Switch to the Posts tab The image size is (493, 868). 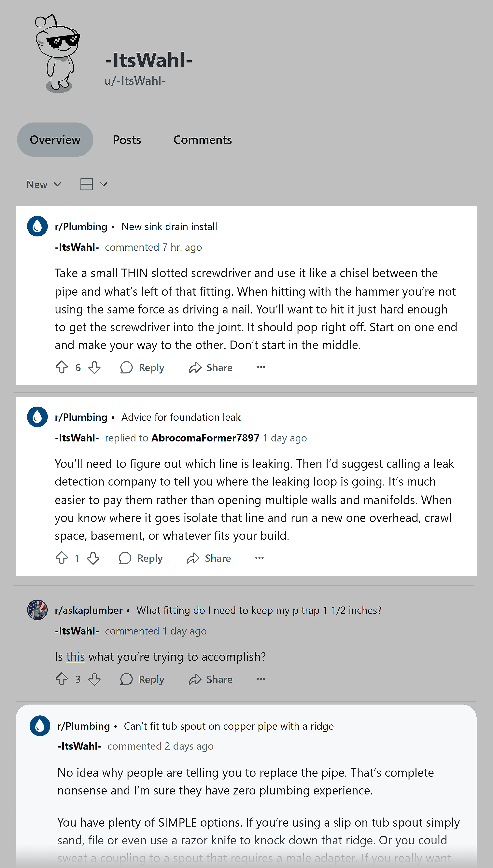(x=127, y=140)
